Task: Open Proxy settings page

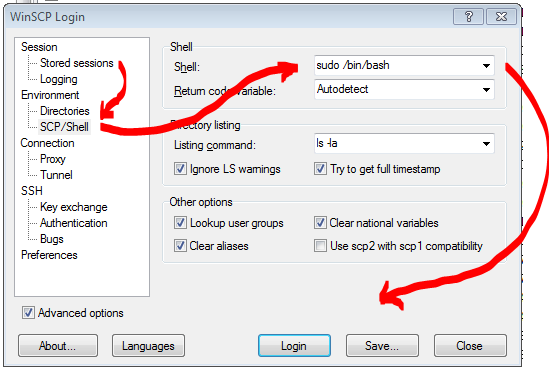Action: 53,159
